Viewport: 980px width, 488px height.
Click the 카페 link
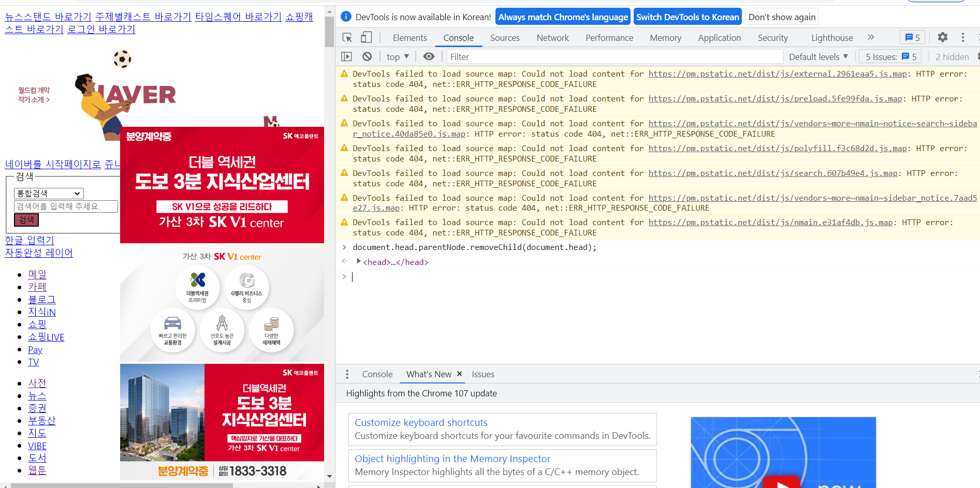[37, 287]
